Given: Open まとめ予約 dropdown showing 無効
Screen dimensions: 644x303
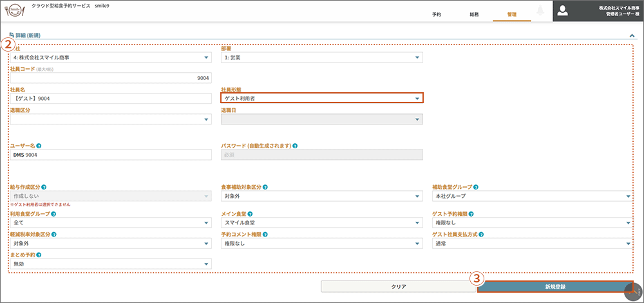Looking at the screenshot, I should 111,264.
